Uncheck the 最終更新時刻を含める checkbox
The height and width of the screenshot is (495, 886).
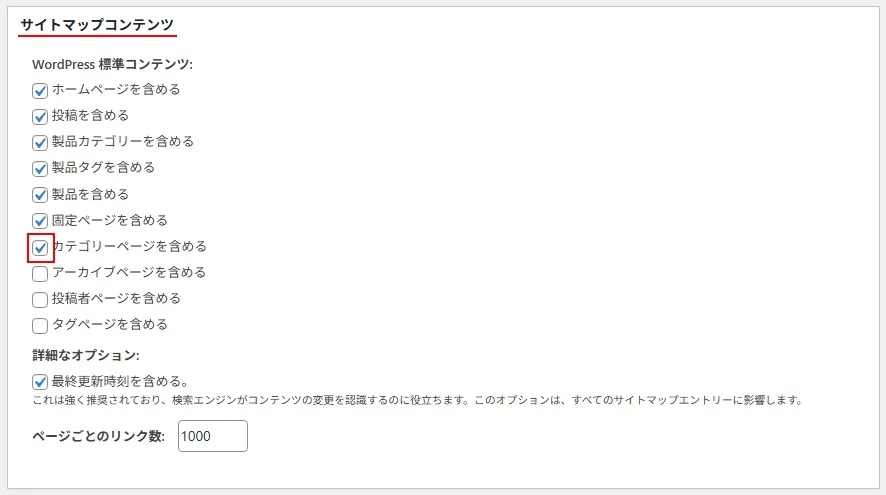[x=40, y=381]
